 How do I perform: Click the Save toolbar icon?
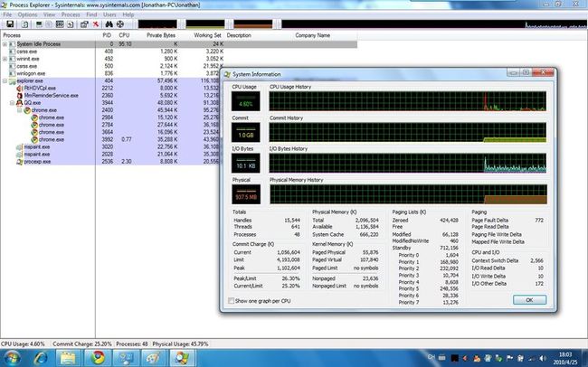point(10,24)
